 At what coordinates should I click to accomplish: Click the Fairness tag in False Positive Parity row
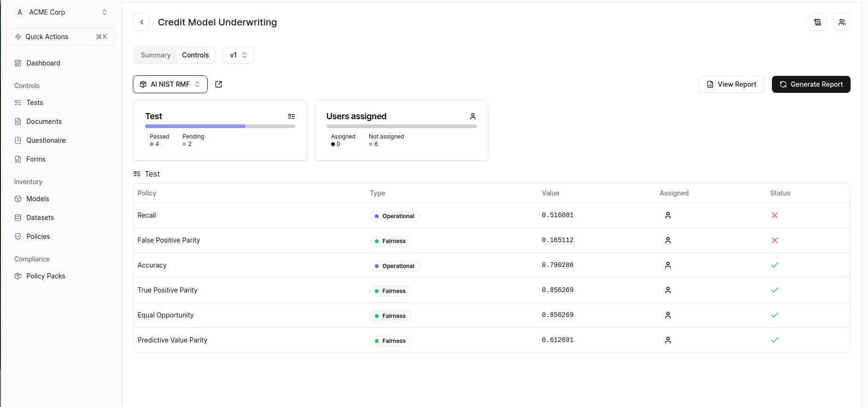pos(390,241)
